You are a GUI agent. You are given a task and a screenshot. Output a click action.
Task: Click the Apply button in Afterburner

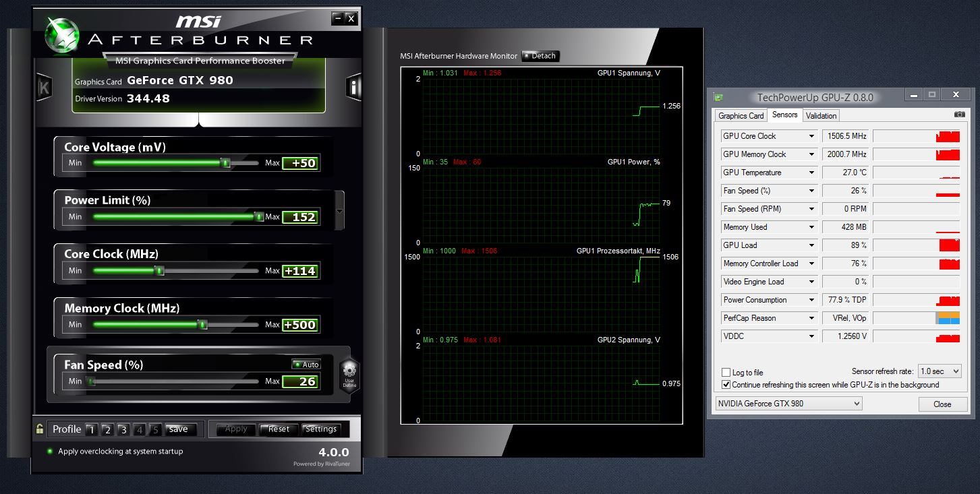(x=236, y=429)
